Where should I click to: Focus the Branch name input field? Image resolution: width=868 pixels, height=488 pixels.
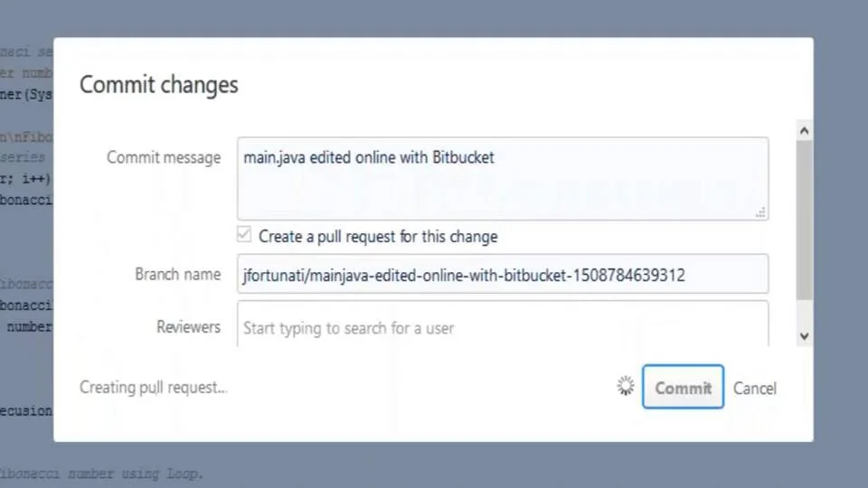click(502, 275)
